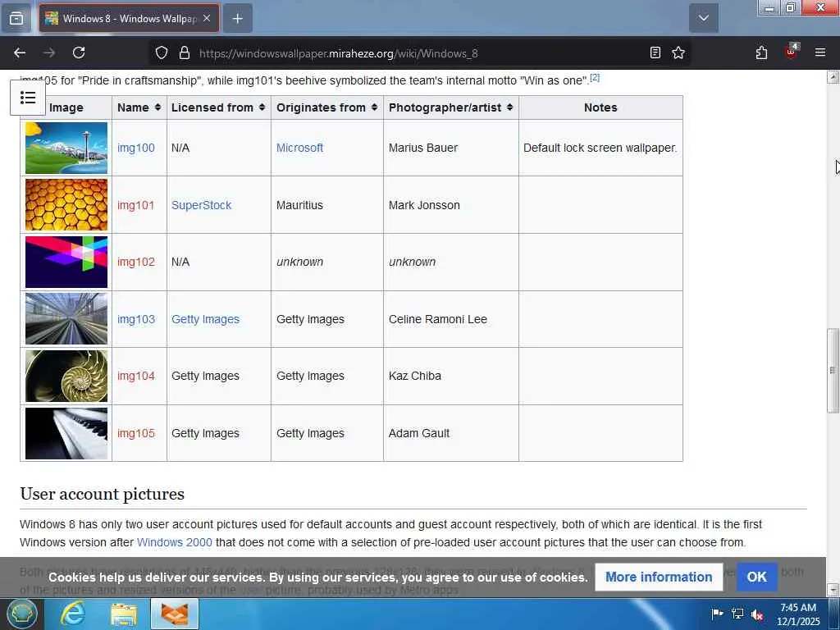Follow the img104 red link

[136, 376]
